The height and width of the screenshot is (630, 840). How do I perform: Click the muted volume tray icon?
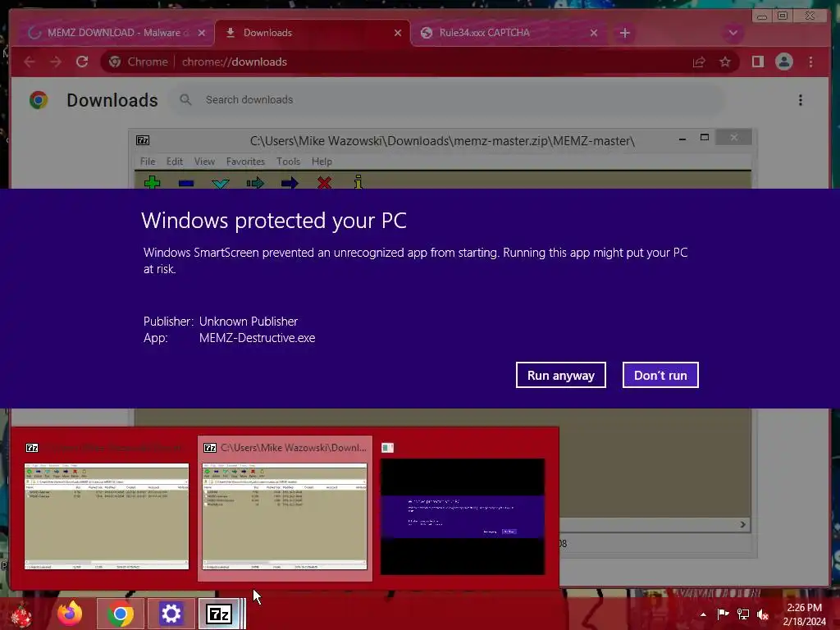[762, 614]
